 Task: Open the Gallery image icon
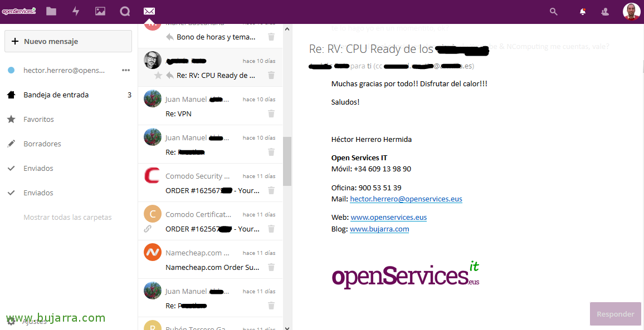click(x=100, y=11)
